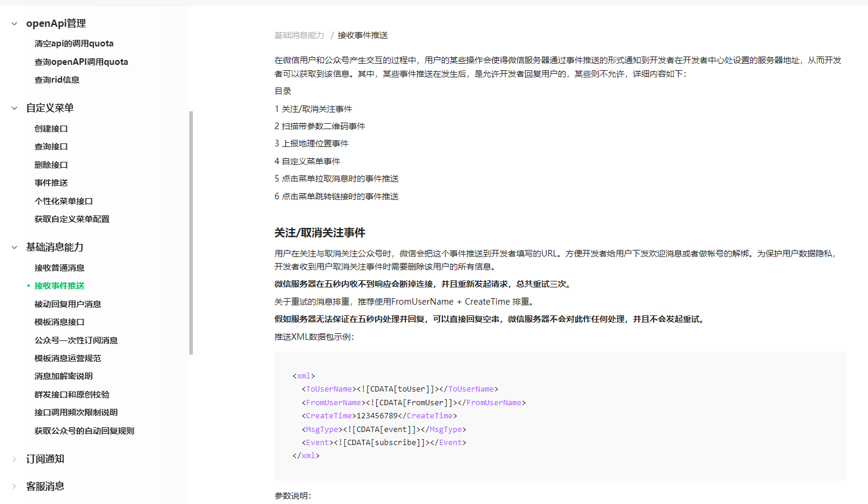This screenshot has width=868, height=504.
Task: Select 接收普通消息 in the sidebar
Action: coord(60,268)
